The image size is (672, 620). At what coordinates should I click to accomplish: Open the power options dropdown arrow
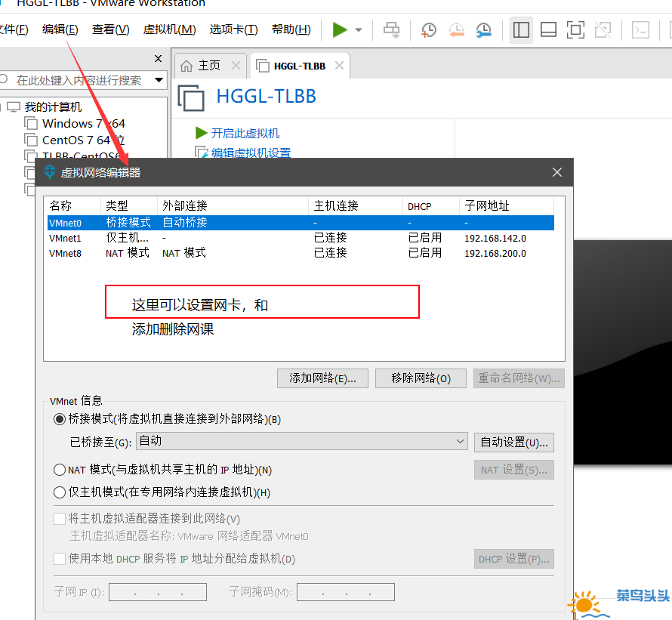click(x=359, y=30)
